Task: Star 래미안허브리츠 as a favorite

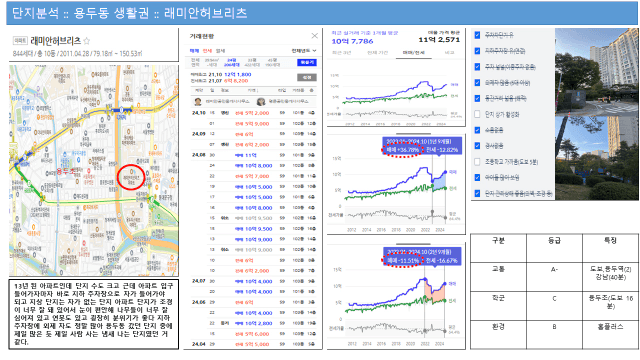Action: (87, 41)
